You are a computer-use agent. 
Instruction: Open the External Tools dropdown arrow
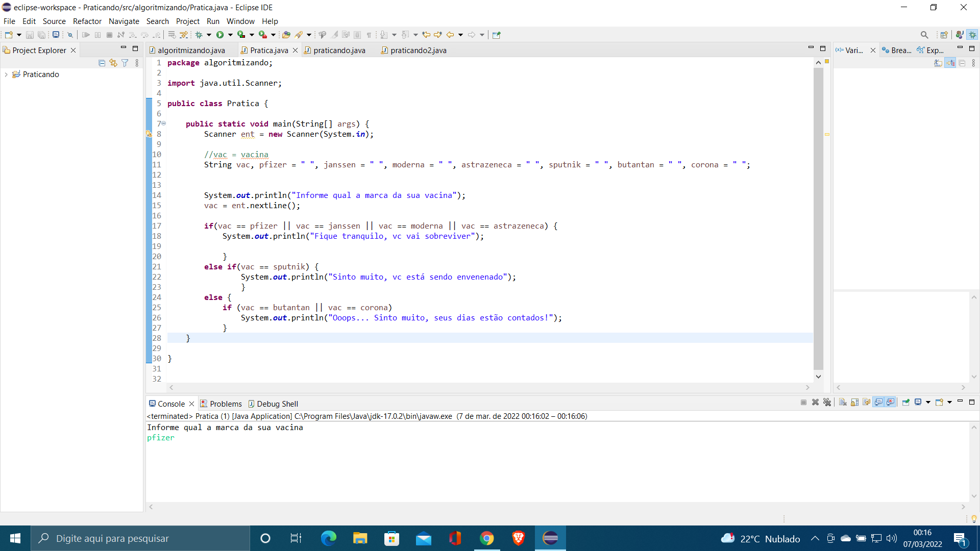click(x=273, y=35)
